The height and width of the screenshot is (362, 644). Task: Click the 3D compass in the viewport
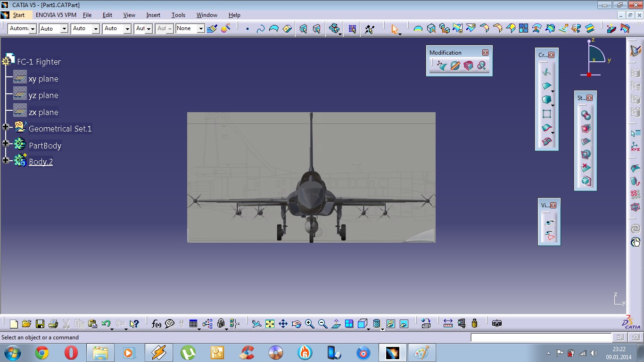pos(595,58)
